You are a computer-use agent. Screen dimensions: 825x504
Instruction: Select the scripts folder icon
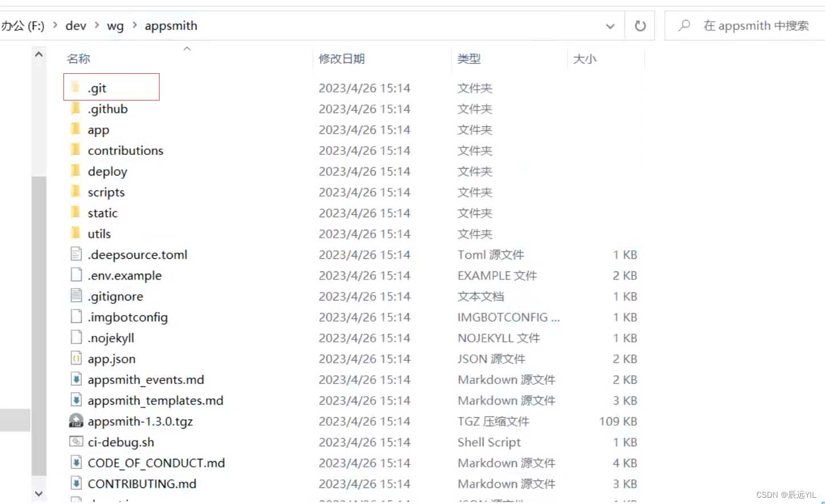point(75,192)
